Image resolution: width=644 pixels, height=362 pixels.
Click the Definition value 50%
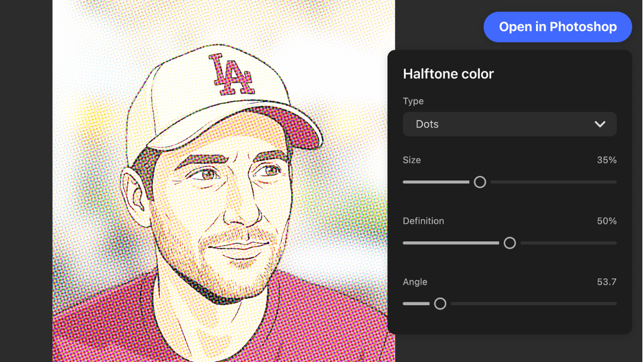click(x=606, y=221)
